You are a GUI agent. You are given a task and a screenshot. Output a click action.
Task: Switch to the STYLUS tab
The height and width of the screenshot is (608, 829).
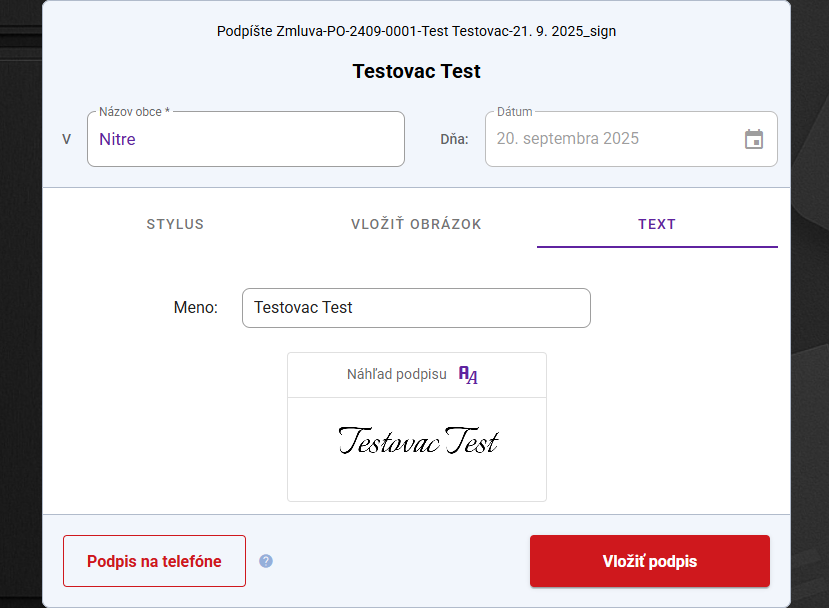[175, 224]
